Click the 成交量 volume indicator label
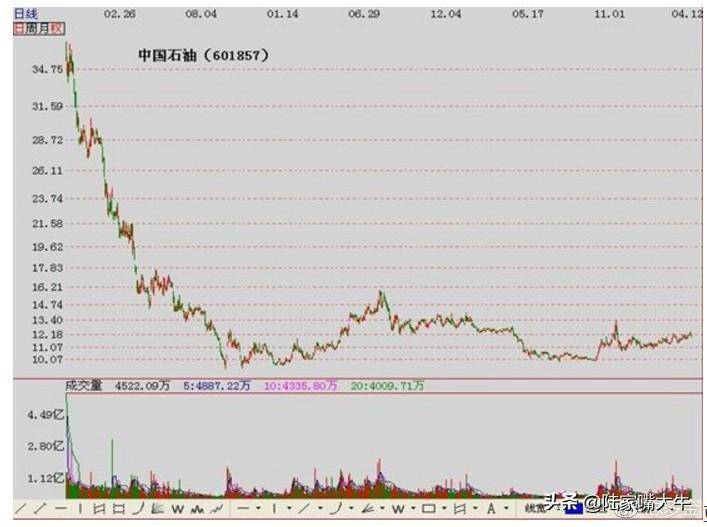This screenshot has width=707, height=527. (x=84, y=385)
